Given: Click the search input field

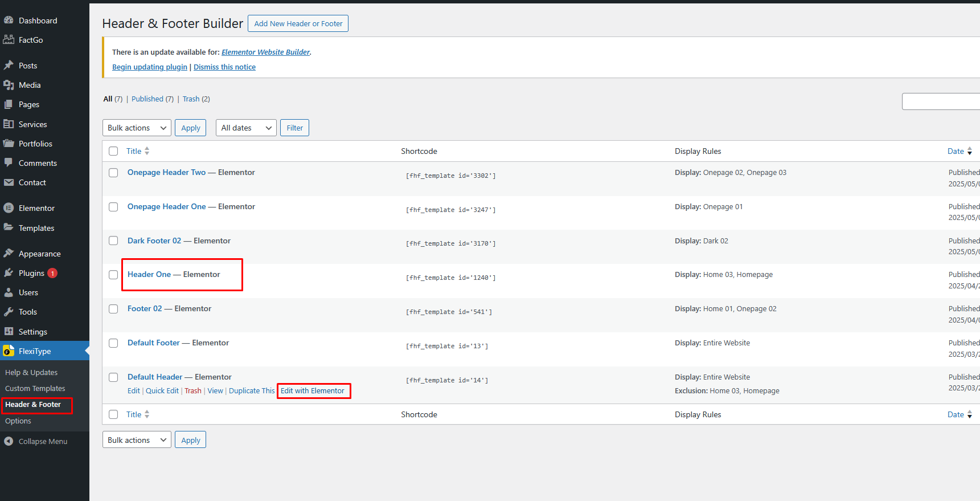Looking at the screenshot, I should click(941, 101).
